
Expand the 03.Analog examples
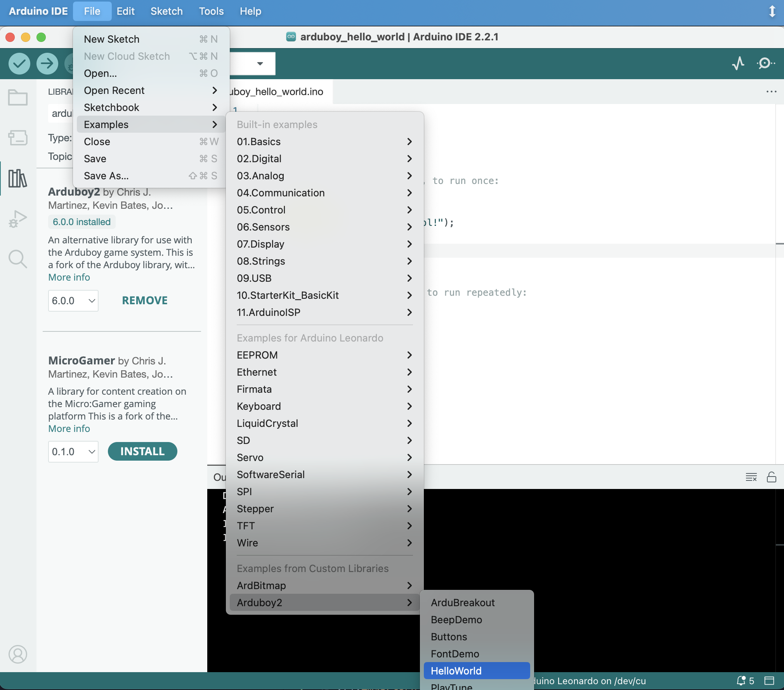coord(324,176)
